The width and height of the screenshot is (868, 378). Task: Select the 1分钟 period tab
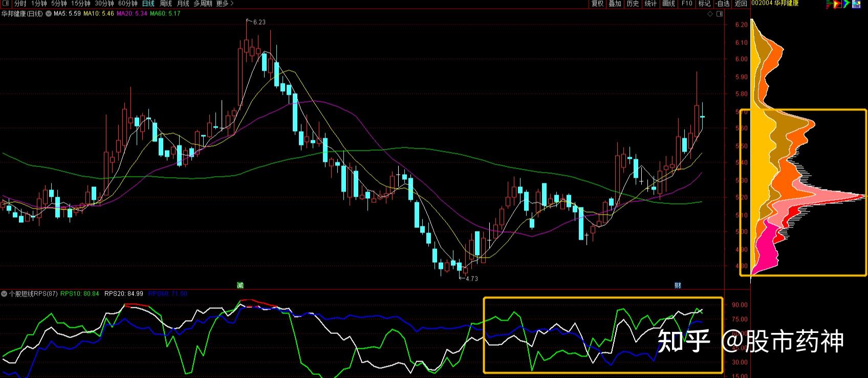pos(39,4)
